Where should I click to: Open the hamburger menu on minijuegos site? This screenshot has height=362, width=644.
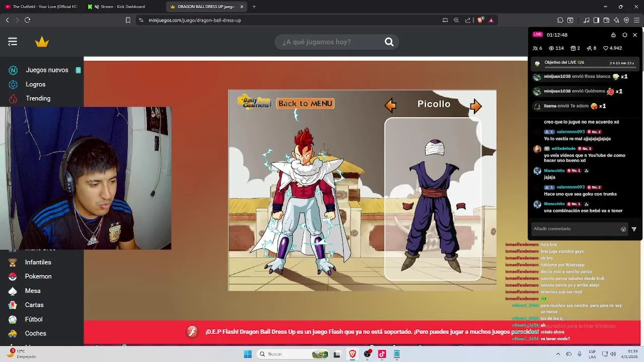click(x=13, y=42)
